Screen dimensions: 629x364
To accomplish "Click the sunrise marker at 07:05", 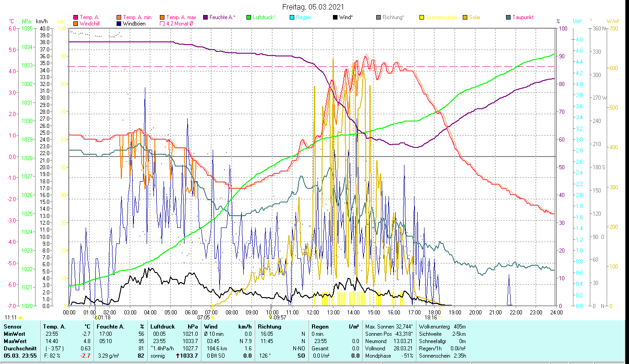I will (x=212, y=318).
